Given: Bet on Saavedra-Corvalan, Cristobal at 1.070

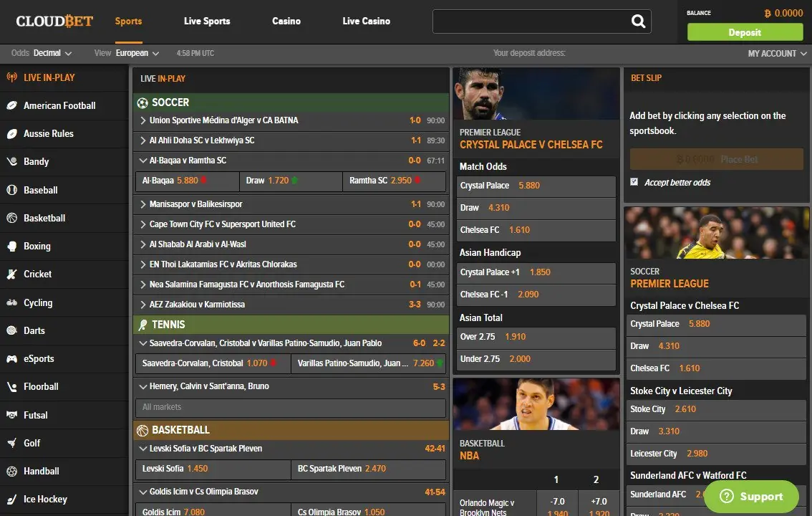Looking at the screenshot, I should 213,363.
